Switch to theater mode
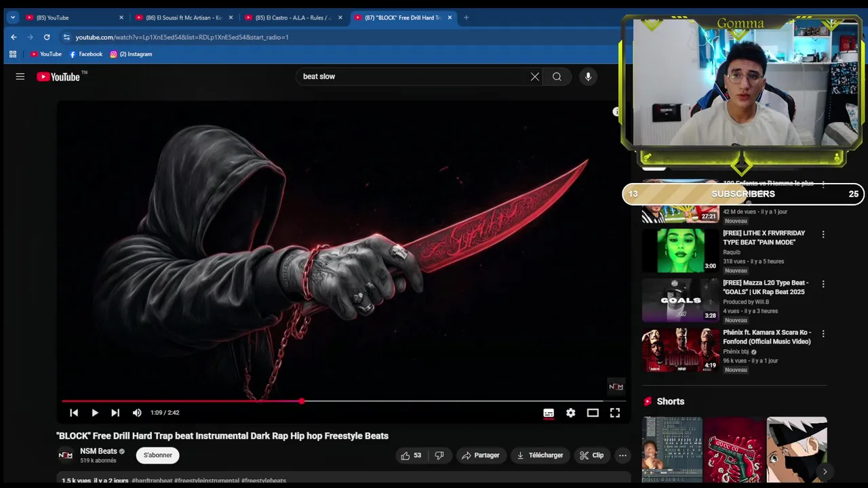 (x=593, y=413)
